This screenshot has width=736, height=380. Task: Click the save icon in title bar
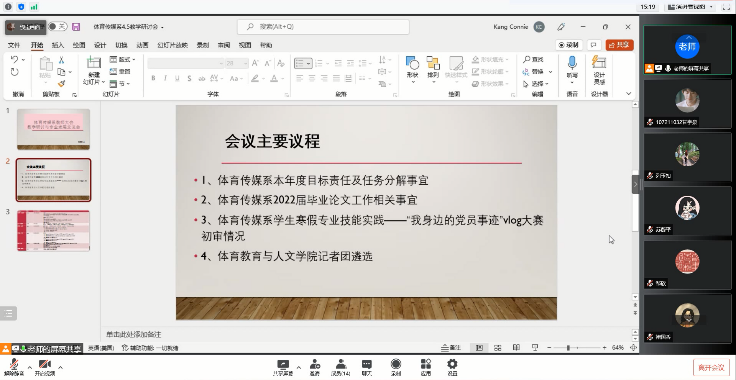pos(76,27)
